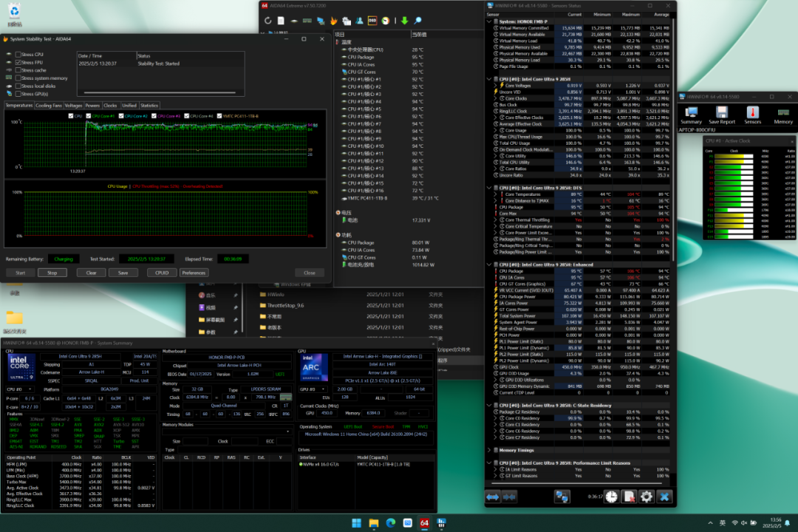798x532 pixels.
Task: Enable Stress system memory checkbox
Action: click(18, 78)
